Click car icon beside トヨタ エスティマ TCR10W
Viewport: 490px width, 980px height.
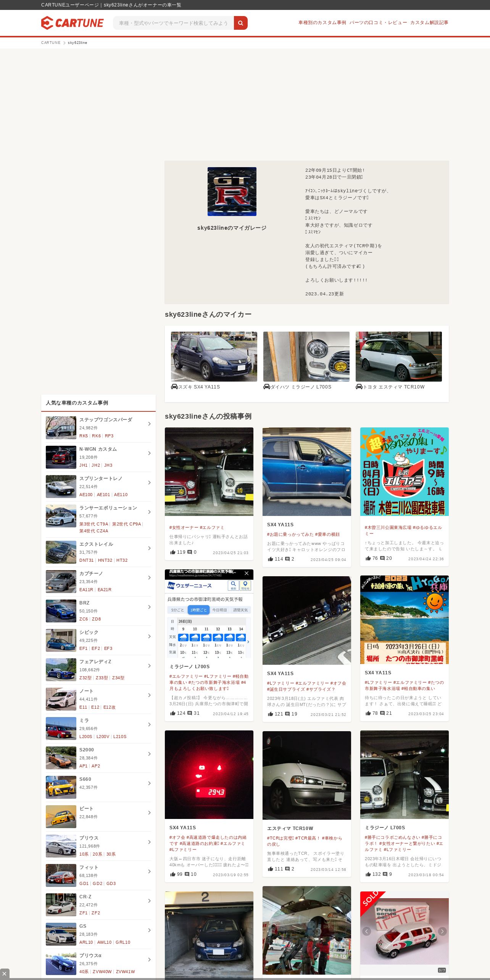pyautogui.click(x=359, y=387)
